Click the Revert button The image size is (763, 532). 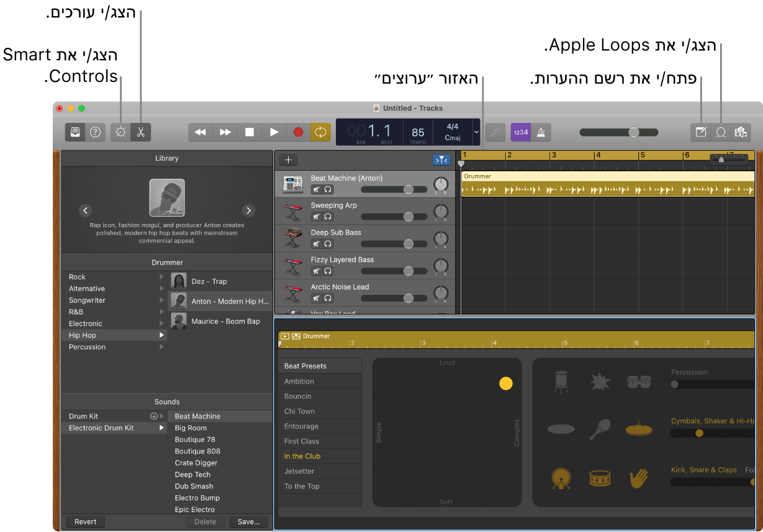coord(86,522)
